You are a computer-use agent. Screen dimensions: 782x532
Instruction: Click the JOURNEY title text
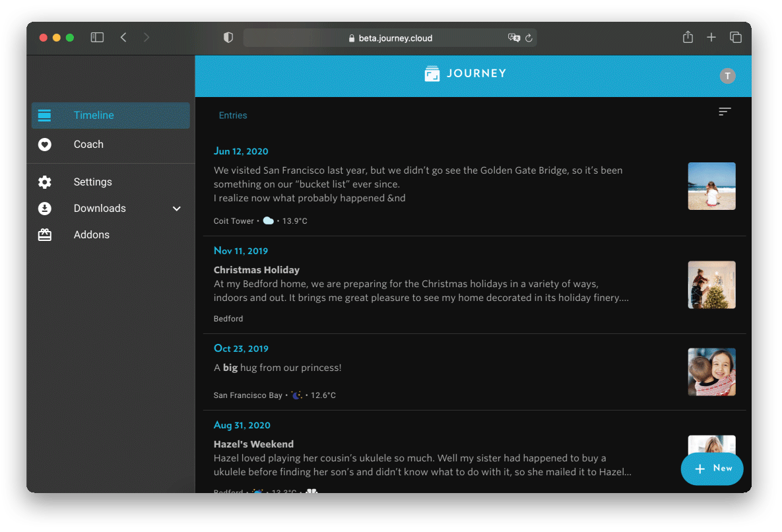[x=476, y=73]
